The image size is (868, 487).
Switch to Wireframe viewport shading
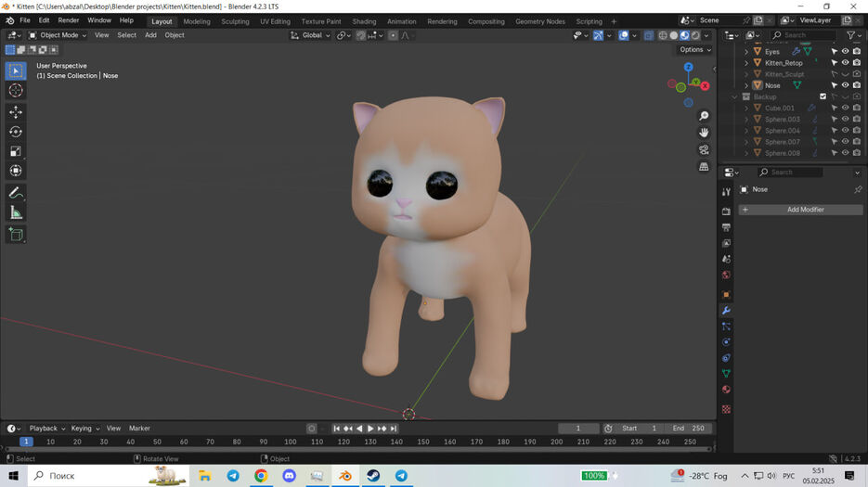click(663, 35)
